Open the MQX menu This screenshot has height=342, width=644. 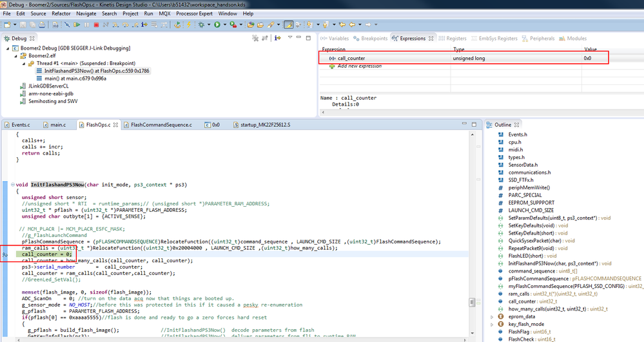pos(164,14)
